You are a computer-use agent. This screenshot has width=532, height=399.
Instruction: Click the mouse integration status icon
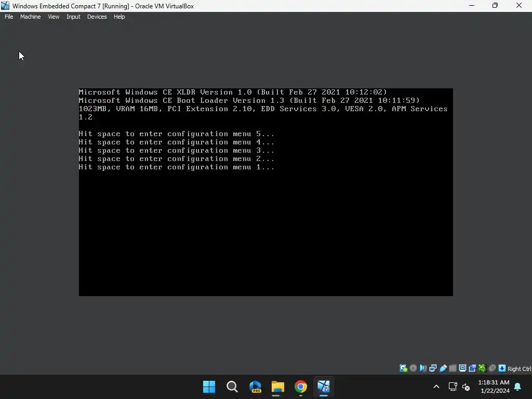click(493, 368)
